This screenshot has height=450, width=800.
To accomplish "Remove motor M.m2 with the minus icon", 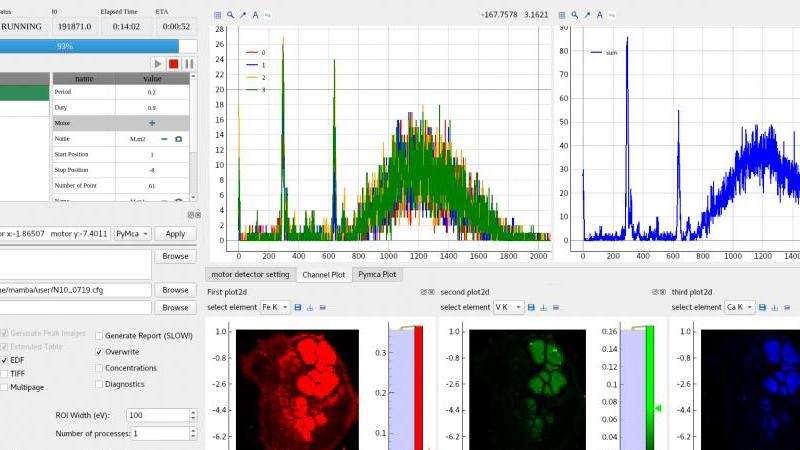I will (x=164, y=139).
